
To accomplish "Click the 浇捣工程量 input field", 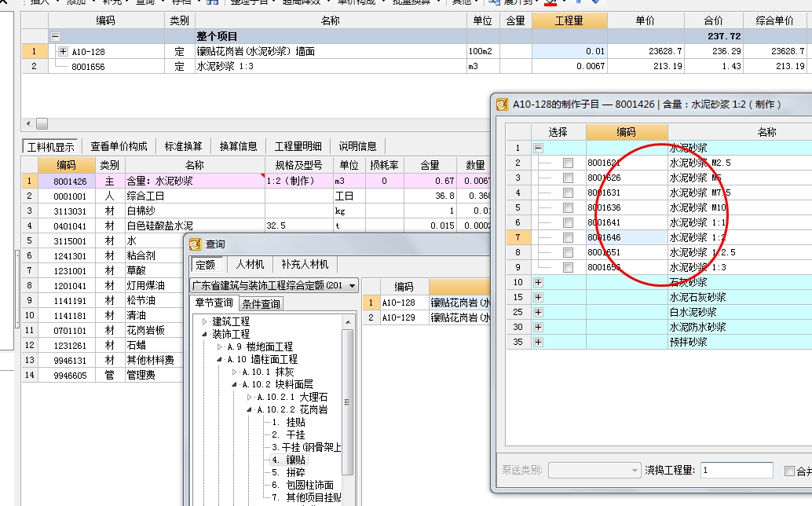I will [x=737, y=471].
